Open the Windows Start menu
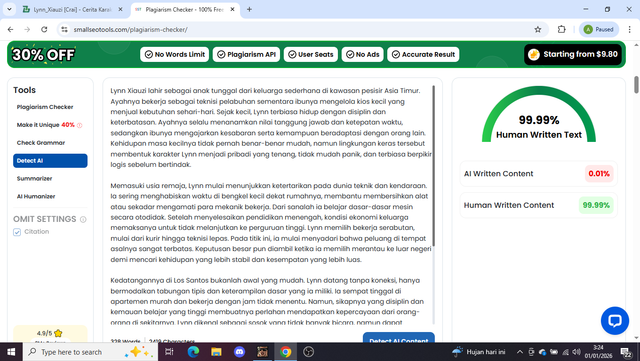 click(x=11, y=352)
